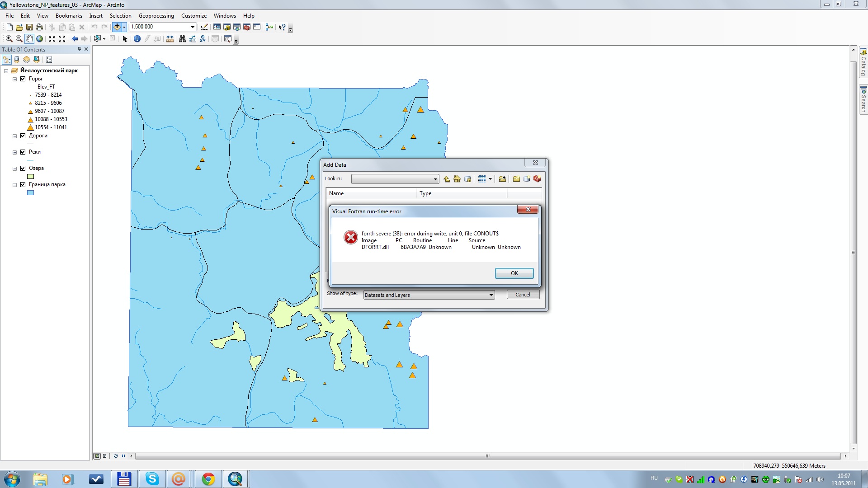Toggle visibility of Горы layer
This screenshot has height=488, width=868.
23,79
